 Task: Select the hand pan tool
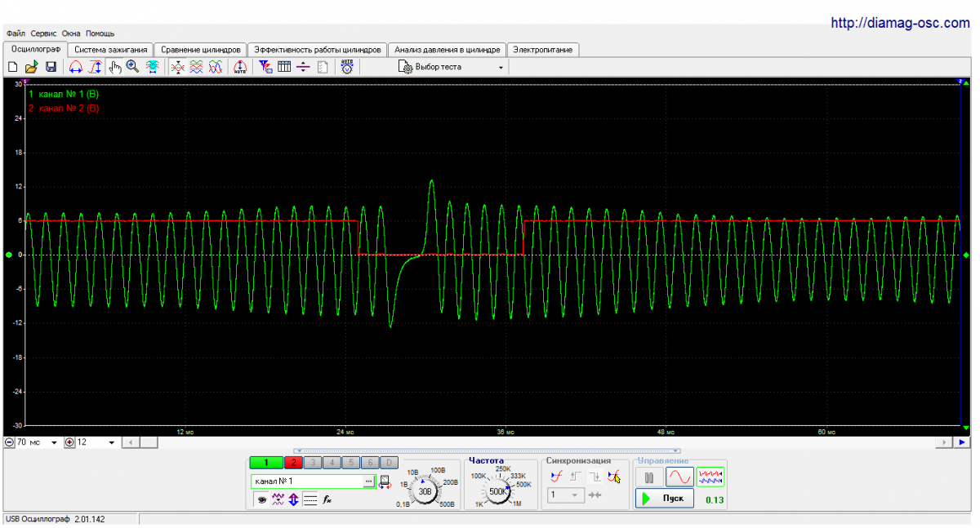115,67
